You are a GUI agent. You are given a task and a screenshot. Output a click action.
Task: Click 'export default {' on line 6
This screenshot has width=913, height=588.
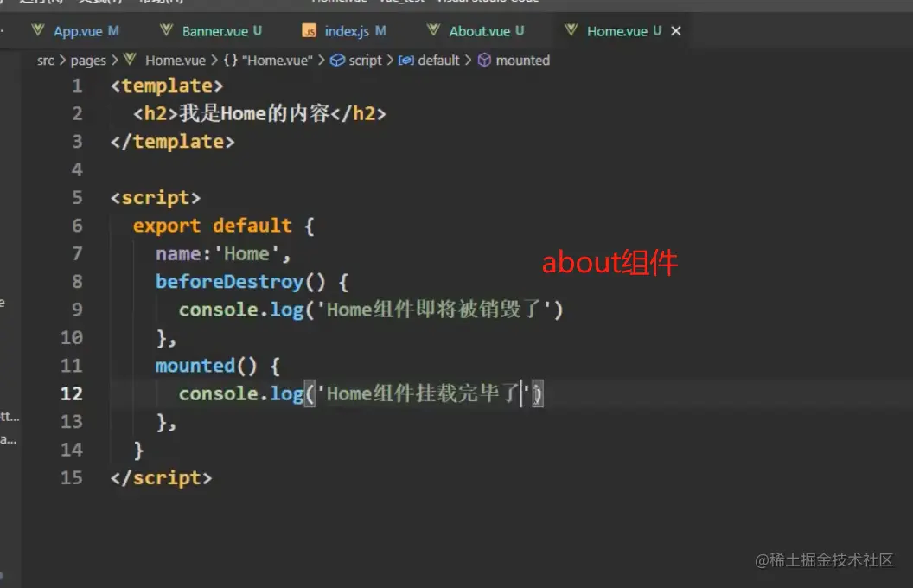(x=224, y=226)
